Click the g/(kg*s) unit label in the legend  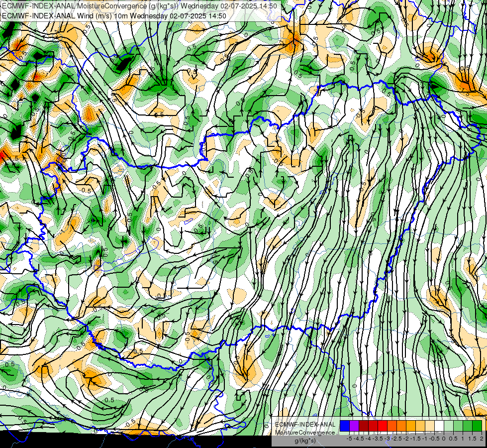pos(305,441)
